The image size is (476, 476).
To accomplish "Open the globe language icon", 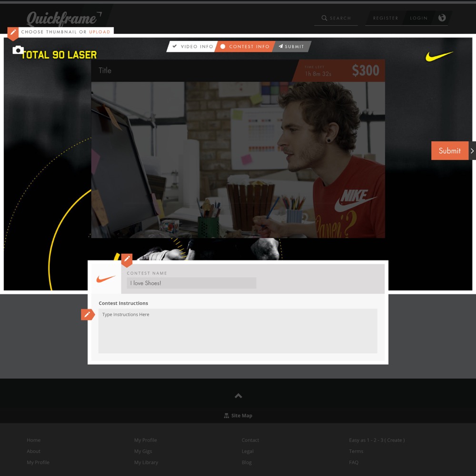I will tap(442, 18).
